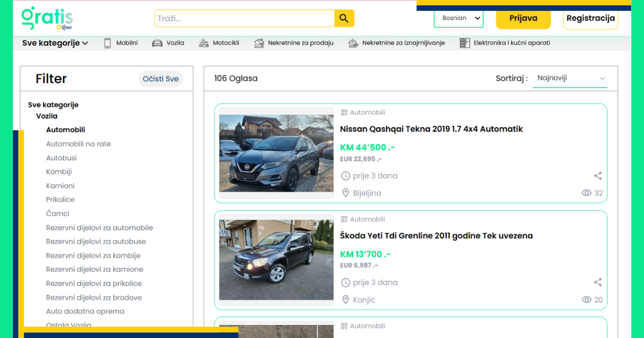Click the views eye icon showing 20
This screenshot has height=338, width=644.
(x=587, y=300)
